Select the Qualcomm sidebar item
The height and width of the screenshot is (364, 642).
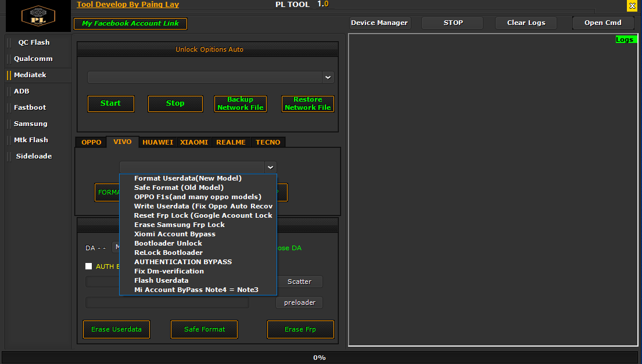click(x=33, y=59)
